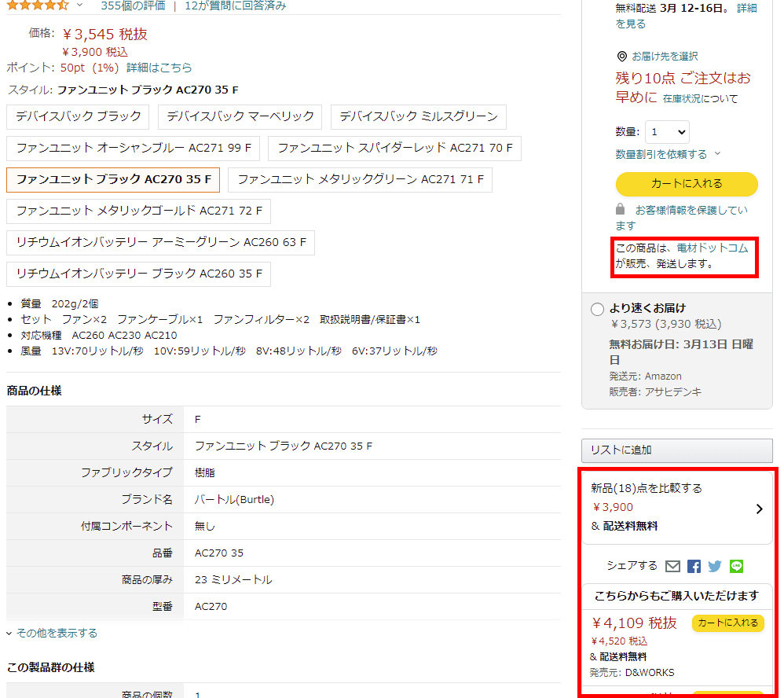The image size is (784, 698).
Task: Share the product via LINE icon
Action: [736, 566]
